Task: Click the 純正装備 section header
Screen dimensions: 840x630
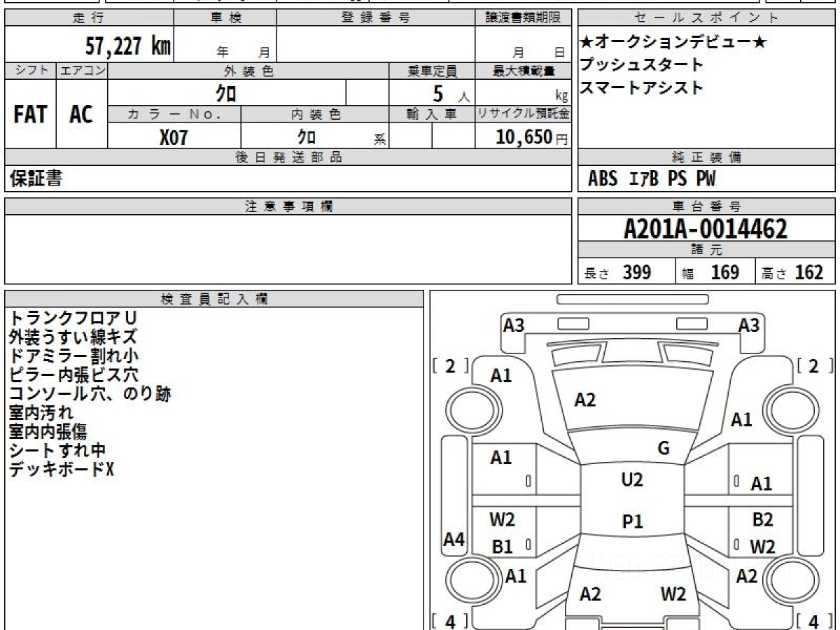Action: tap(706, 157)
